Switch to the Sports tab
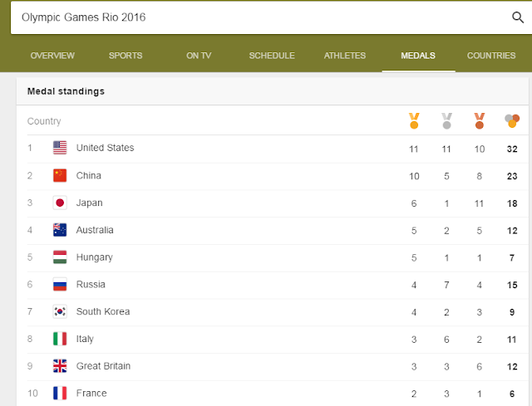The height and width of the screenshot is (406, 532). [126, 56]
